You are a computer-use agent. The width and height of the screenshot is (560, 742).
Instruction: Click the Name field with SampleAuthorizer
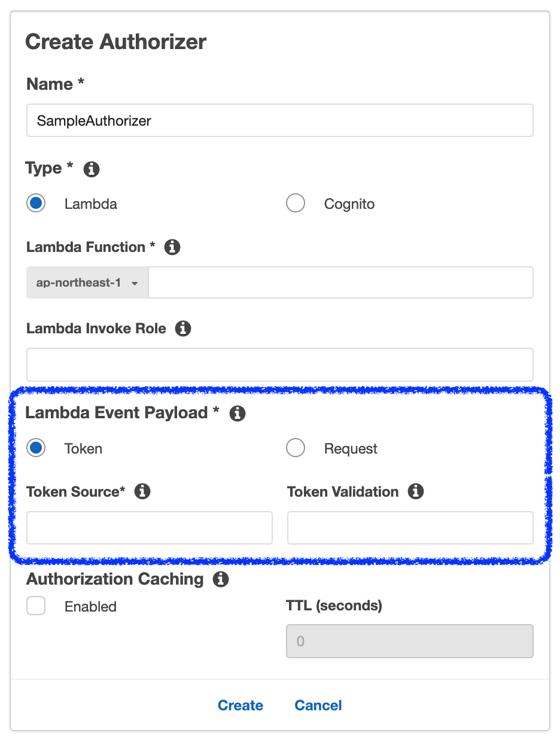pos(279,120)
